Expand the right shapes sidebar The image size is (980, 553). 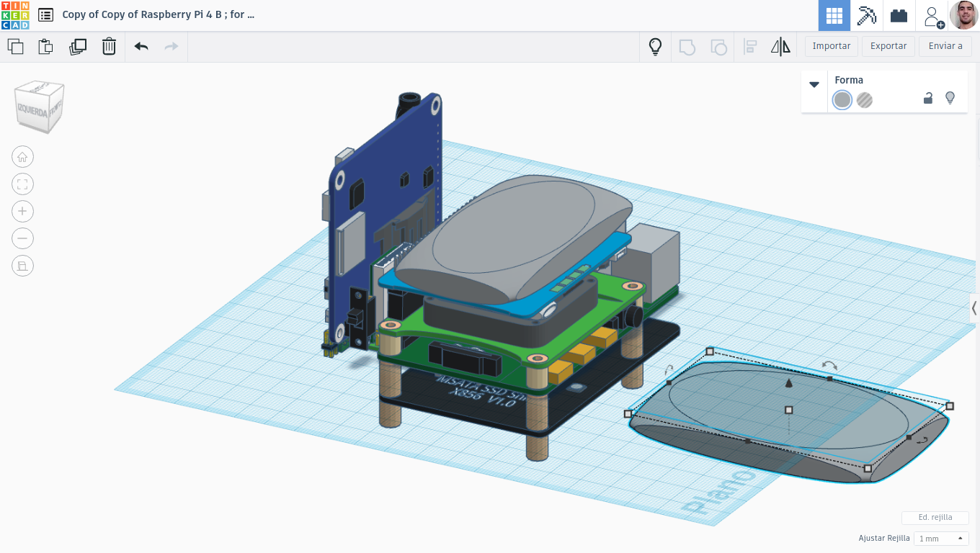tap(974, 308)
